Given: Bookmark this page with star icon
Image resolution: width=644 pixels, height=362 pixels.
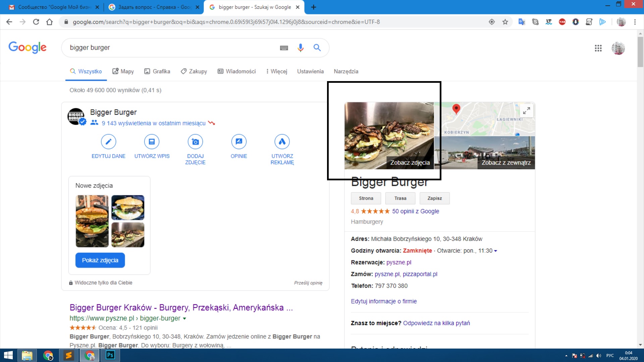Looking at the screenshot, I should pos(505,22).
